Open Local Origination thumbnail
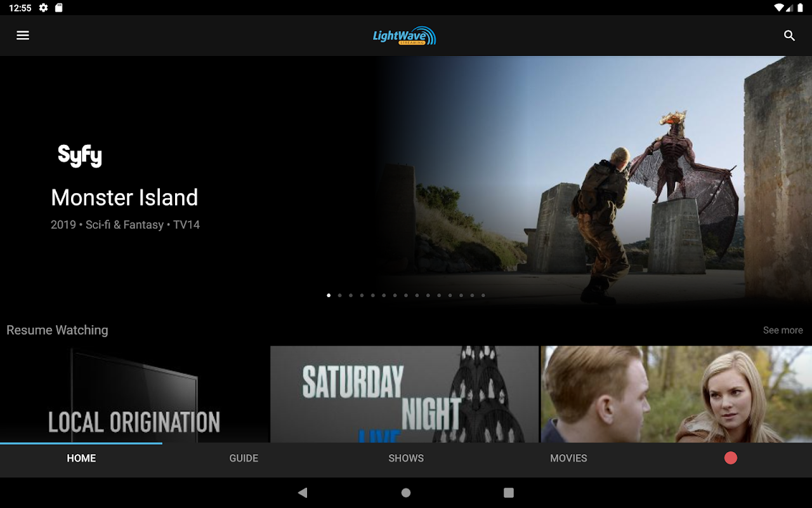This screenshot has height=508, width=812. pos(134,394)
